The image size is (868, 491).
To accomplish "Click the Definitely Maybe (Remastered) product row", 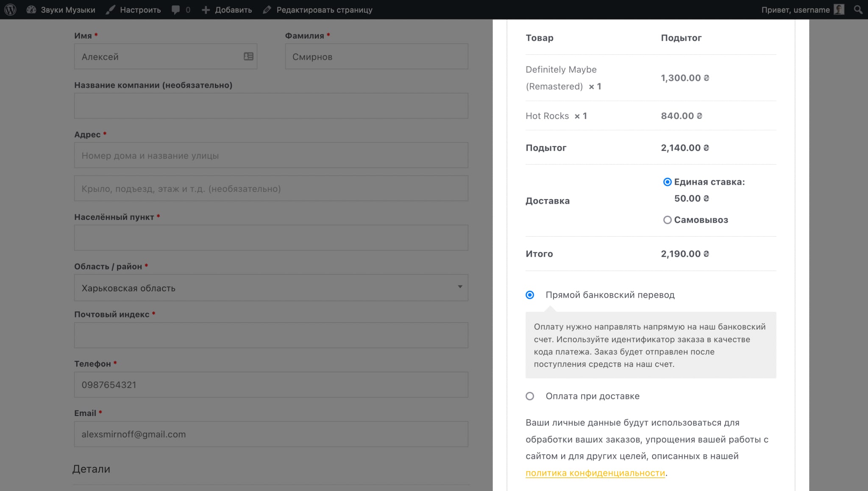I will coord(651,78).
